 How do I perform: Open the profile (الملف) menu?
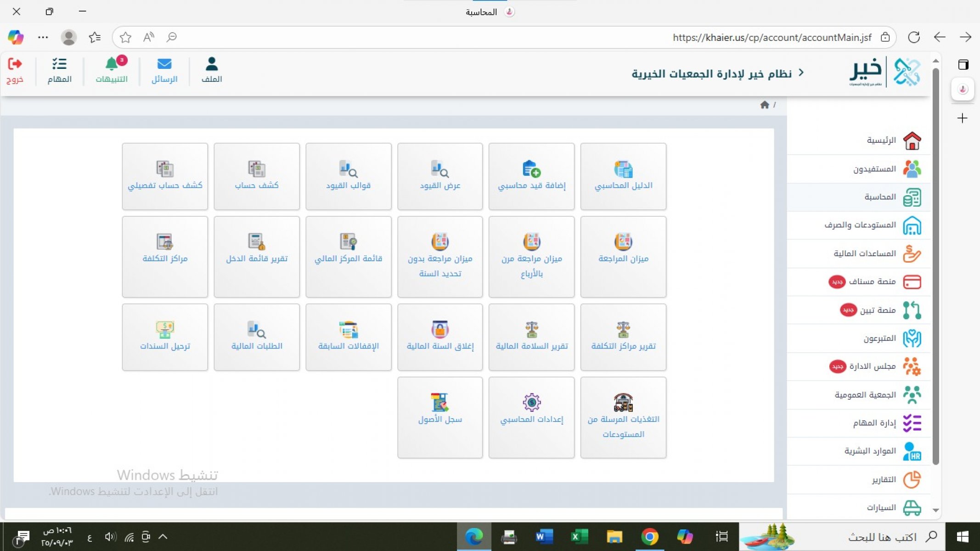[212, 70]
